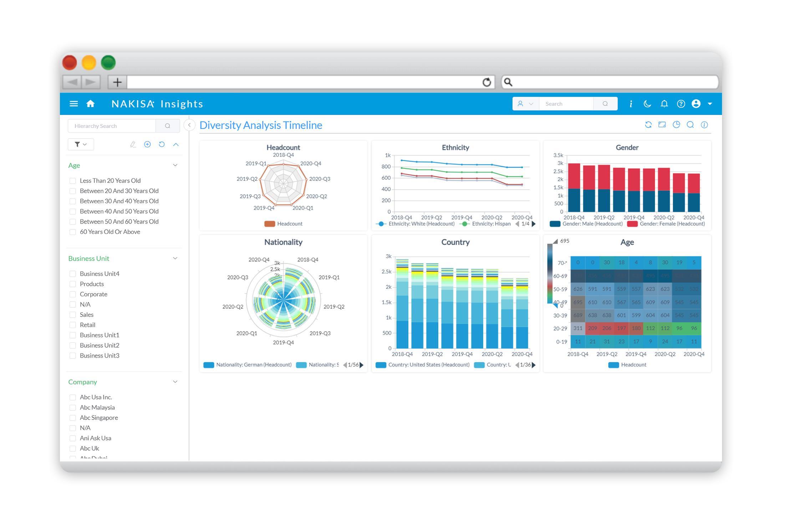Open the notifications bell
The width and height of the screenshot is (788, 532).
(664, 104)
